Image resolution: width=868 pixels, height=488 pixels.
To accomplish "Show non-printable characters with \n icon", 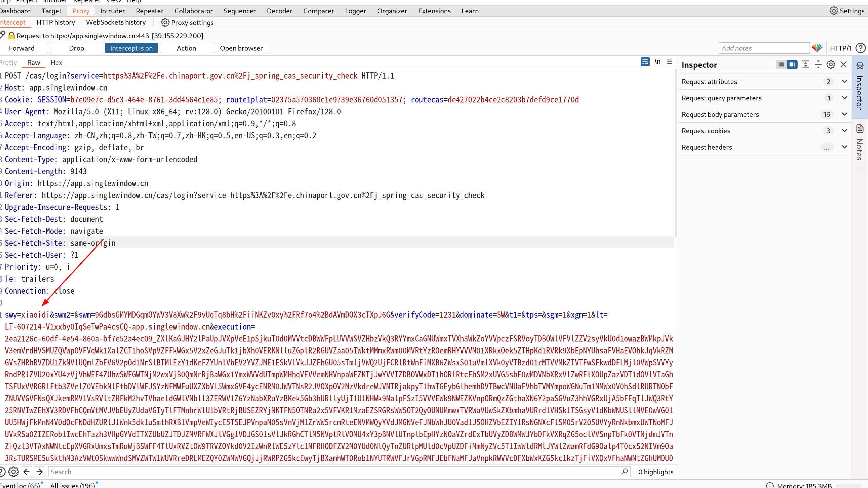I will pyautogui.click(x=657, y=62).
